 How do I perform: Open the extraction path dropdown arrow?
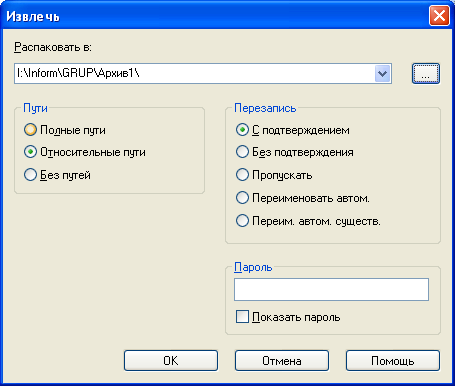(x=382, y=73)
